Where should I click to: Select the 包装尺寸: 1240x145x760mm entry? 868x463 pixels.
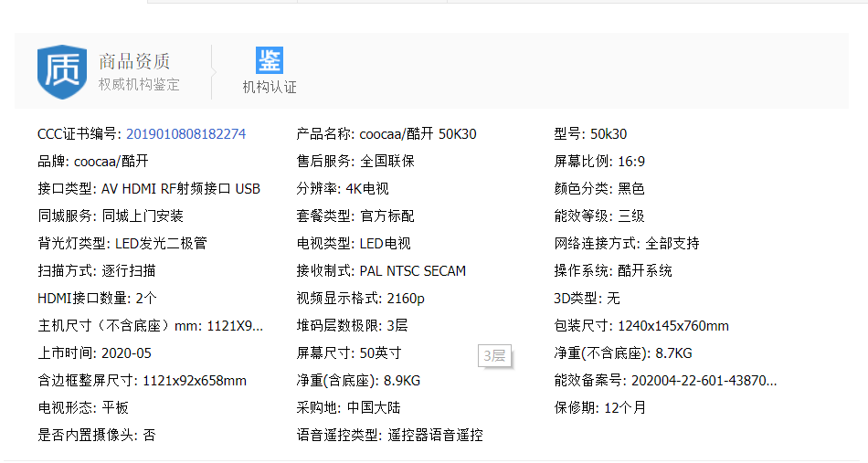[x=641, y=326]
